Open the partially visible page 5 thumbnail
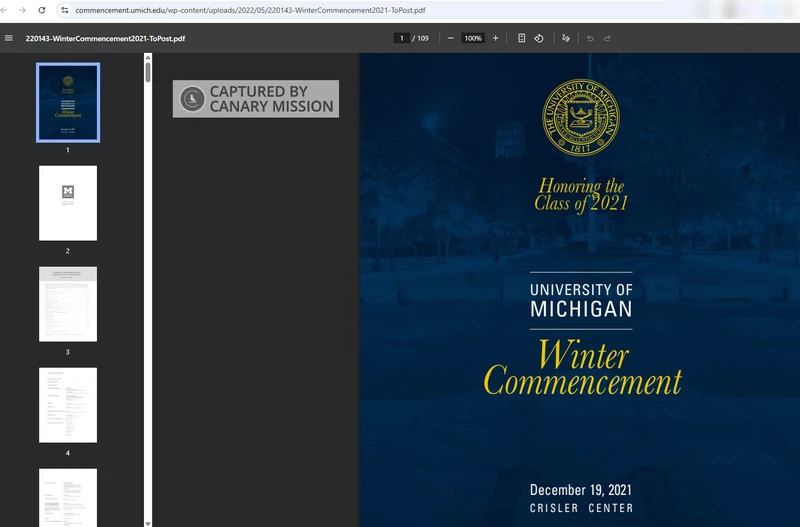800x527 pixels. pos(68,497)
